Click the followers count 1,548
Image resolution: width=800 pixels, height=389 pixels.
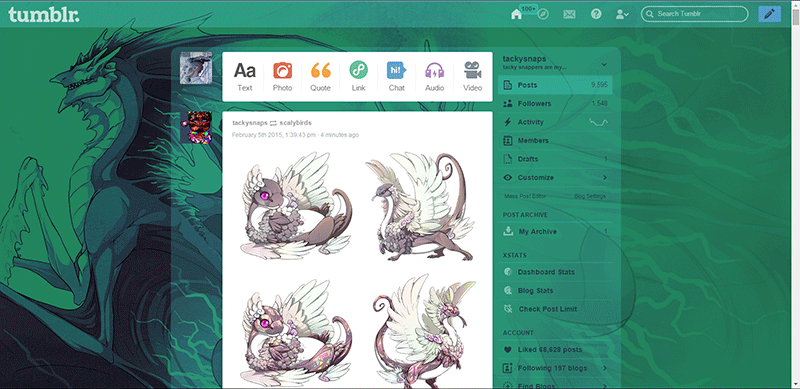[x=599, y=104]
